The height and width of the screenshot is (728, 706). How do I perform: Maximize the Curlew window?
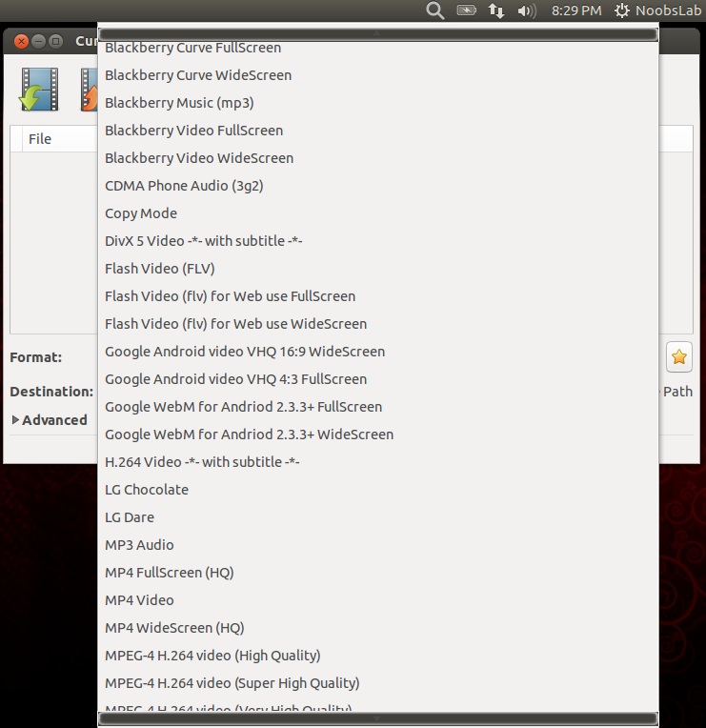[x=55, y=41]
